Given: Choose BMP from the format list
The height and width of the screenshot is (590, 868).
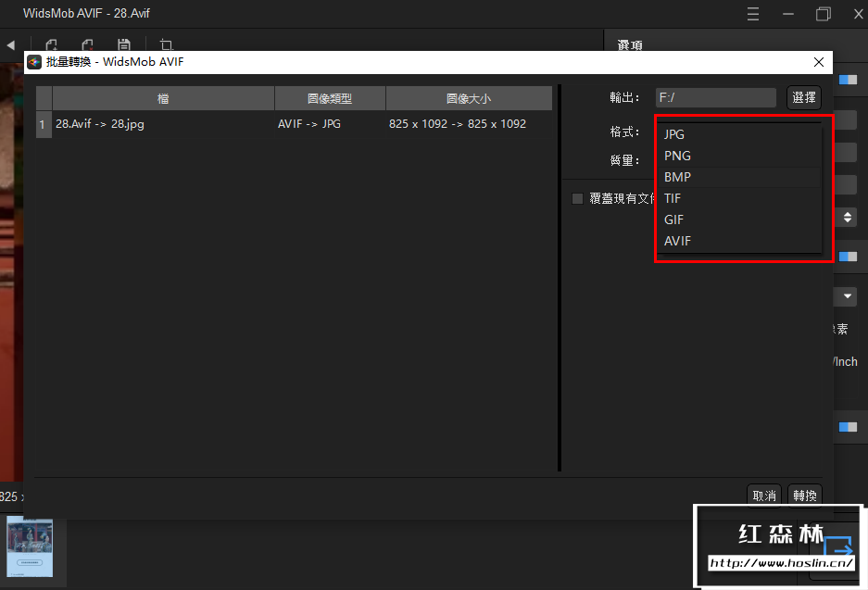Looking at the screenshot, I should [739, 177].
